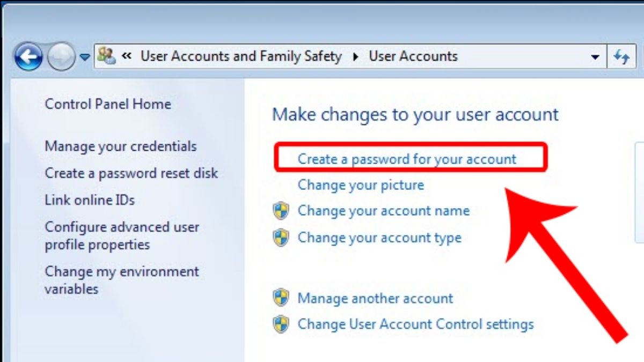Open the breadcrumb arrow after Family Safety
The height and width of the screenshot is (362, 644).
tap(355, 57)
